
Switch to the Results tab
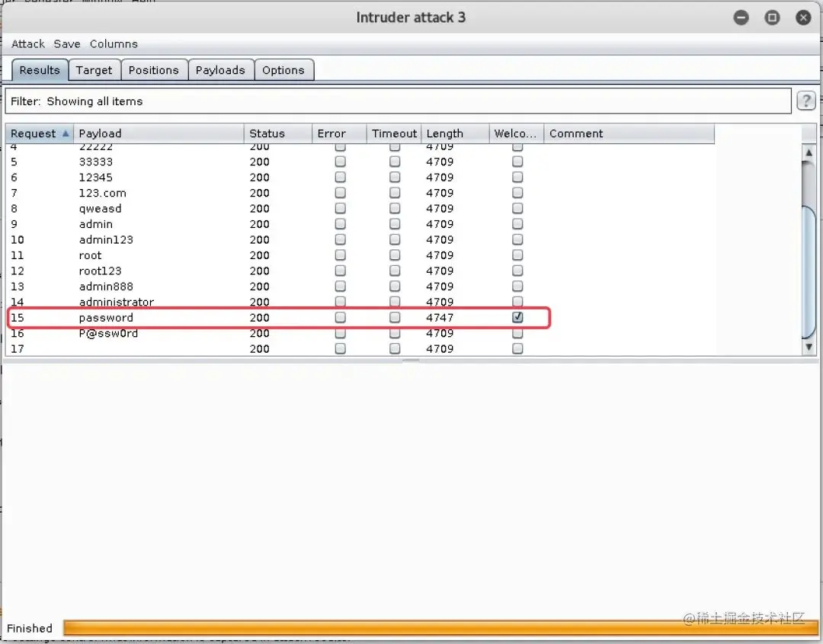pos(40,70)
